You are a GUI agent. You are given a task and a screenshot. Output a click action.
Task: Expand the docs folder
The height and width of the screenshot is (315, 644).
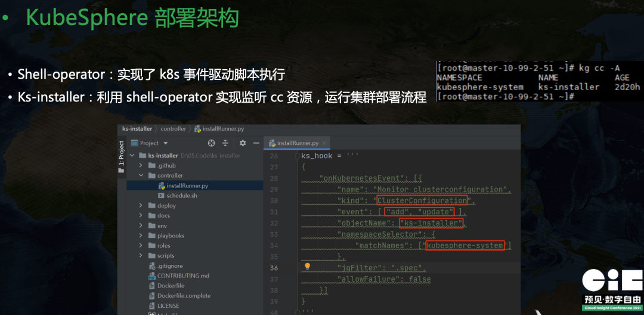[141, 215]
